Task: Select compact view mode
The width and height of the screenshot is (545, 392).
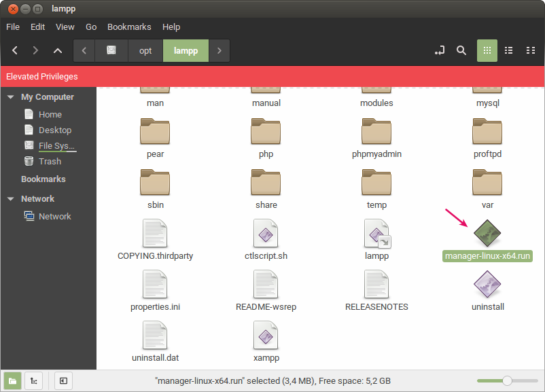Action: pos(531,50)
